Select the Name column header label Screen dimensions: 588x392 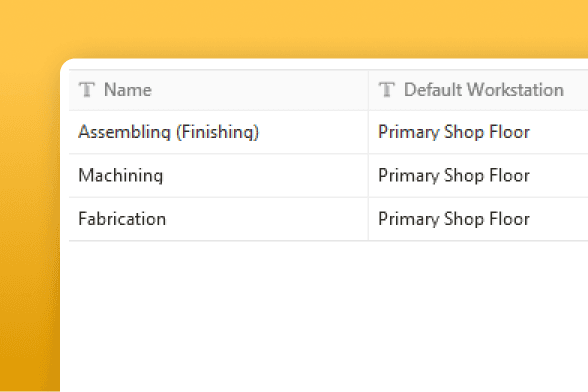point(128,90)
